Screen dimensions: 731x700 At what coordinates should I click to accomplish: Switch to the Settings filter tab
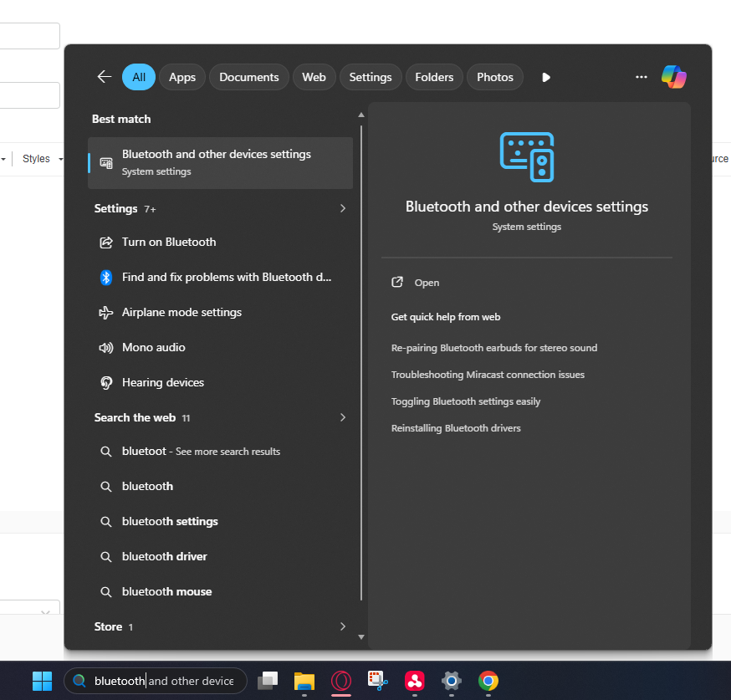371,77
